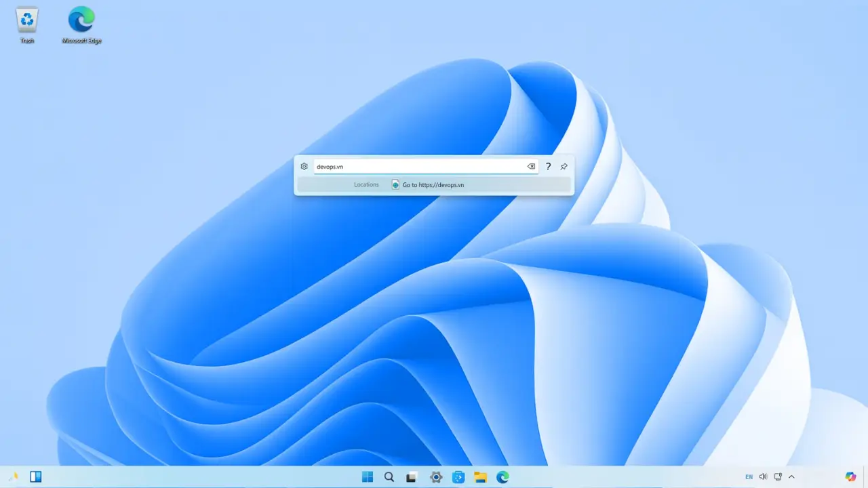Open the Microsoft Store from the taskbar
This screenshot has height=488, width=868.
click(x=458, y=476)
